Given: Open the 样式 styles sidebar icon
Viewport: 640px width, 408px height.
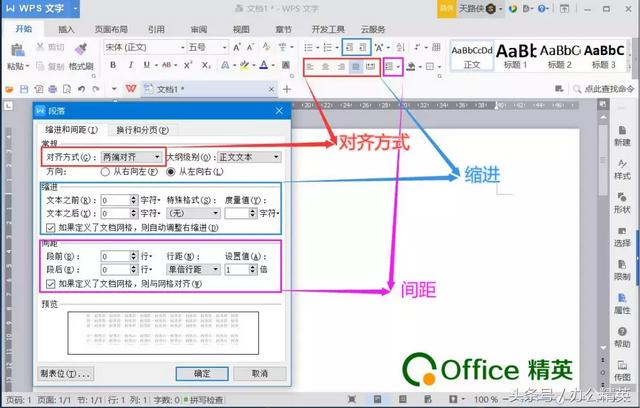Looking at the screenshot, I should pyautogui.click(x=622, y=169).
